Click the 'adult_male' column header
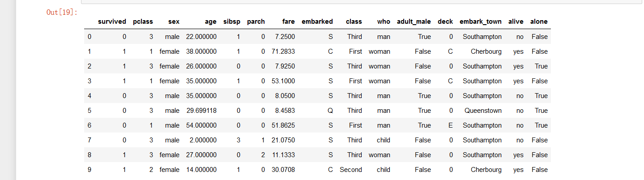The image size is (644, 180). point(414,21)
